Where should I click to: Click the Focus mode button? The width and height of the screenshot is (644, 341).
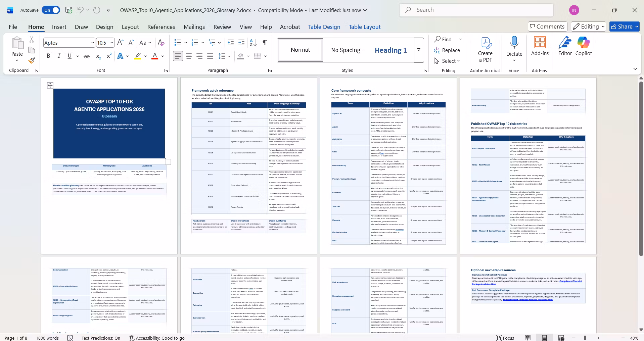tap(505, 338)
